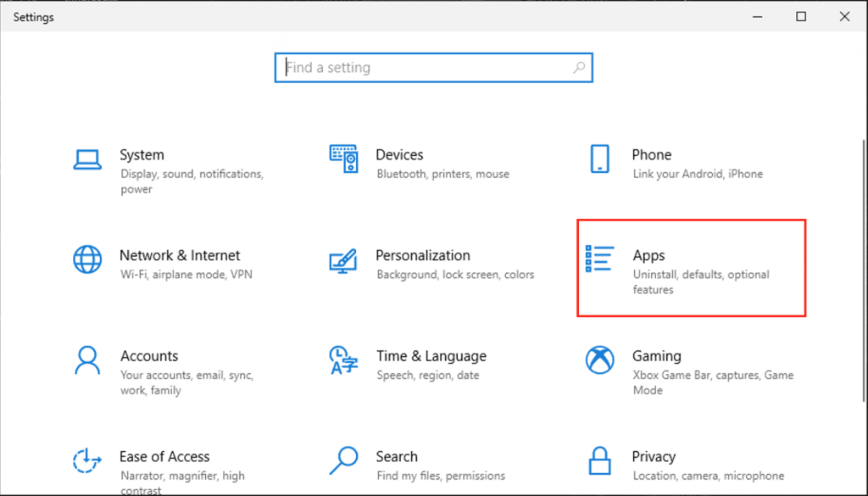Click the Gaming Xbox icon

(x=600, y=360)
